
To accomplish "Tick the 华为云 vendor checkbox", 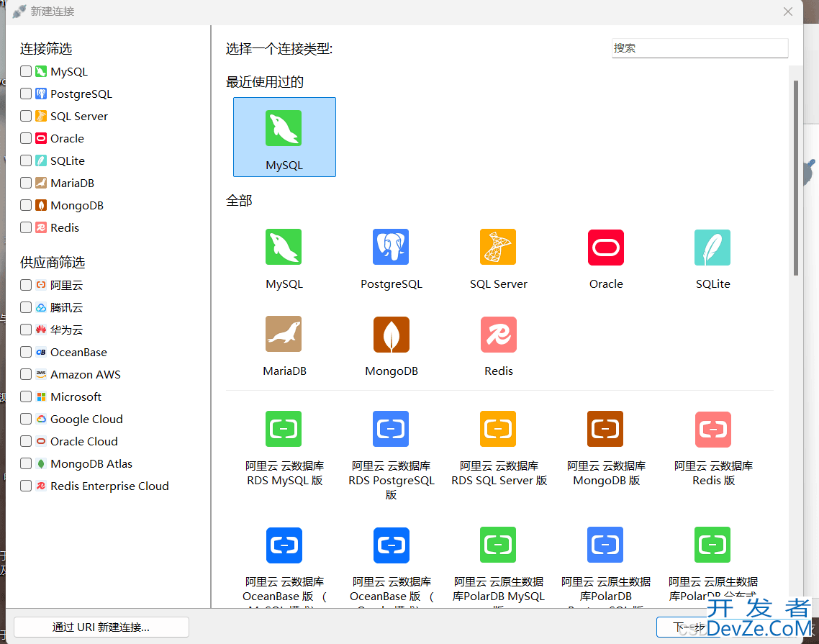I will (x=26, y=329).
